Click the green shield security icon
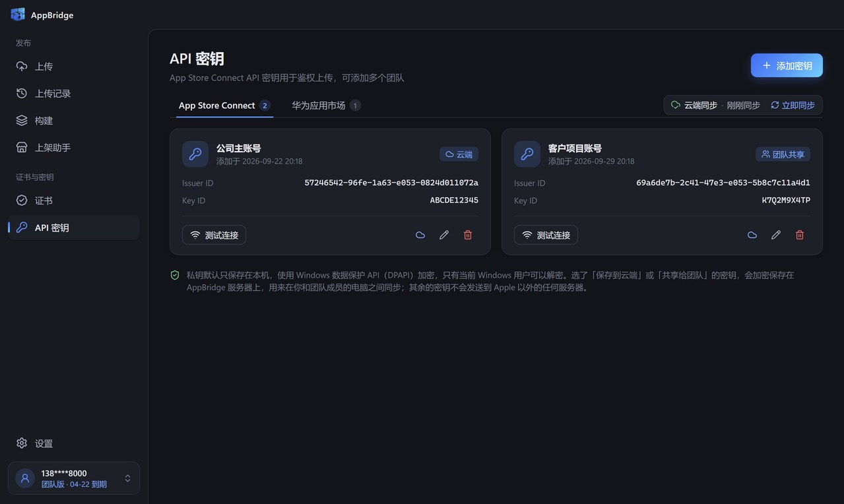Screen dimensions: 844x504 click(175, 275)
